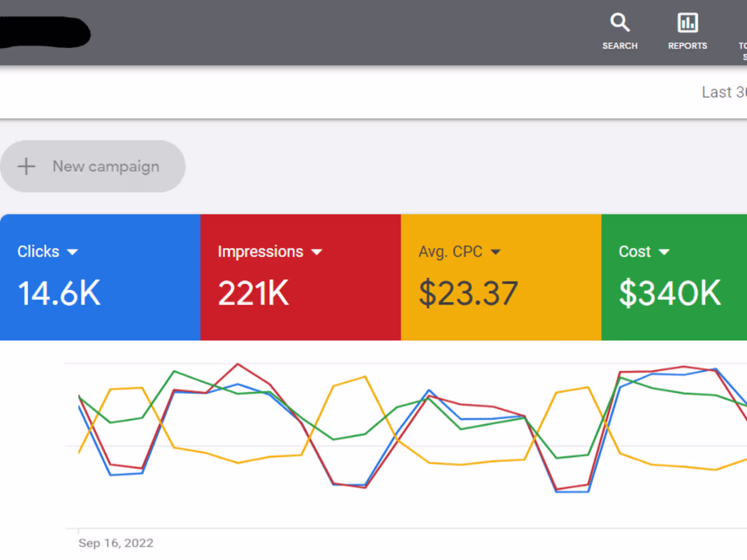Click the plus icon beside New campaign
This screenshot has height=560, width=747.
pos(26,166)
